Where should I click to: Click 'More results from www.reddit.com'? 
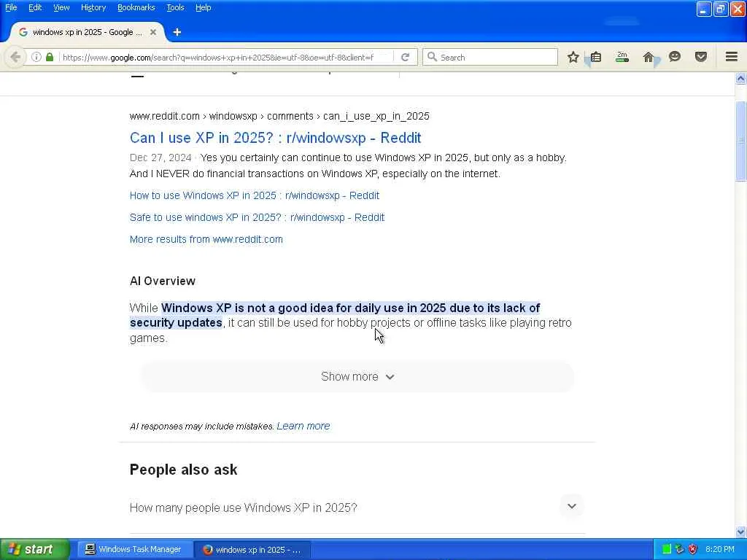pos(206,239)
